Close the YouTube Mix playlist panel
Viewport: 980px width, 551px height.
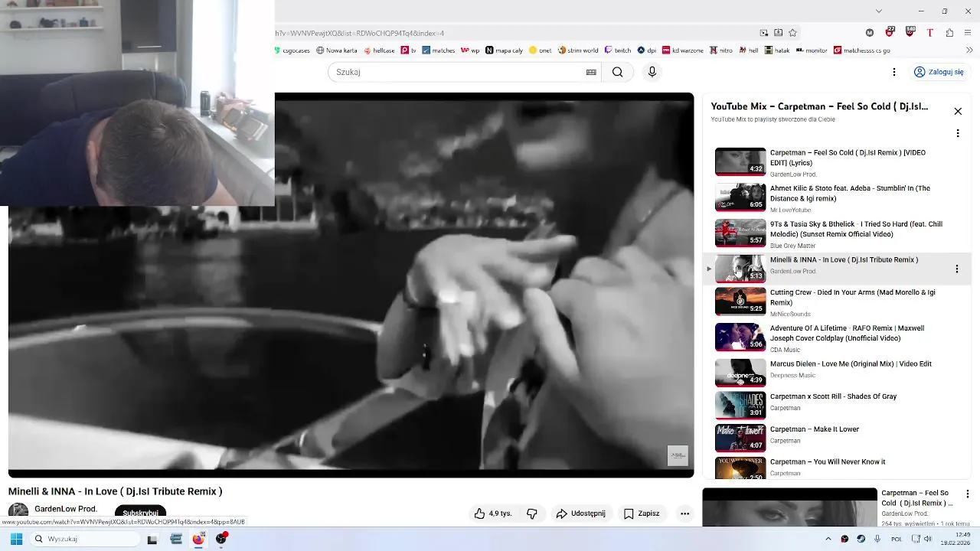pos(958,111)
